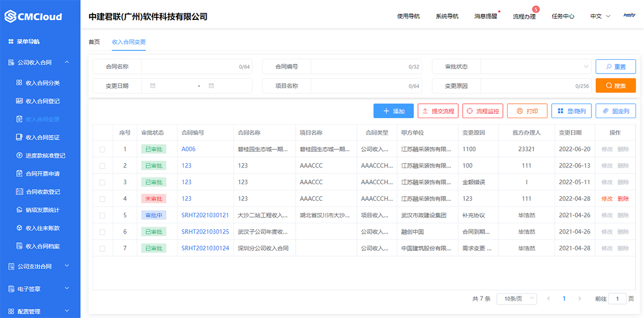Click the 重置 button

(x=616, y=67)
